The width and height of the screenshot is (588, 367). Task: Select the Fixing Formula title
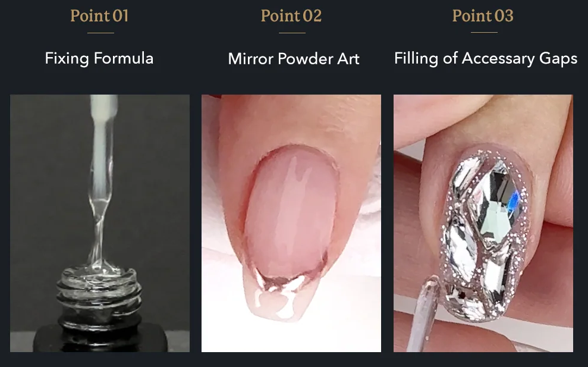(x=99, y=58)
